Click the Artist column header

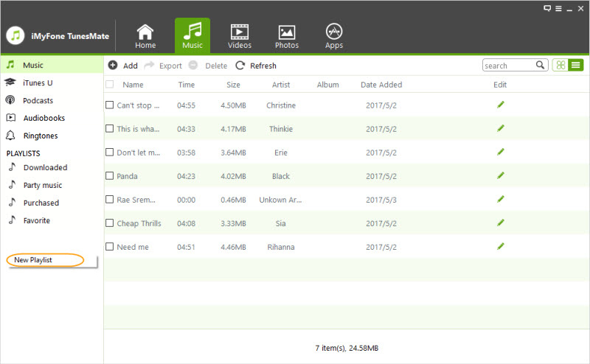281,85
